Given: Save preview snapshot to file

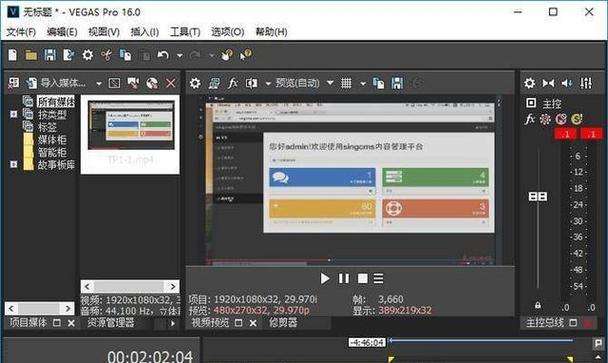Looking at the screenshot, I should click(397, 83).
